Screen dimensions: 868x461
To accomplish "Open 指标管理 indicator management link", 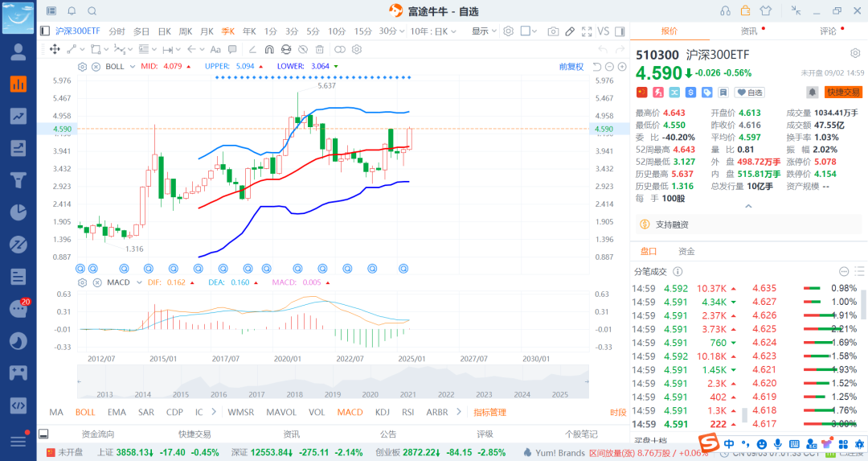I will pos(489,412).
